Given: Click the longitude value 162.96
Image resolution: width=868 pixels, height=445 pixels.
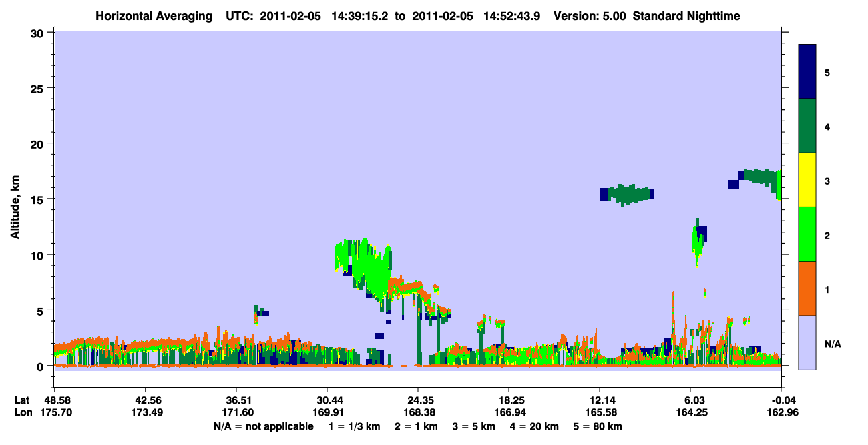Looking at the screenshot, I should click(782, 412).
